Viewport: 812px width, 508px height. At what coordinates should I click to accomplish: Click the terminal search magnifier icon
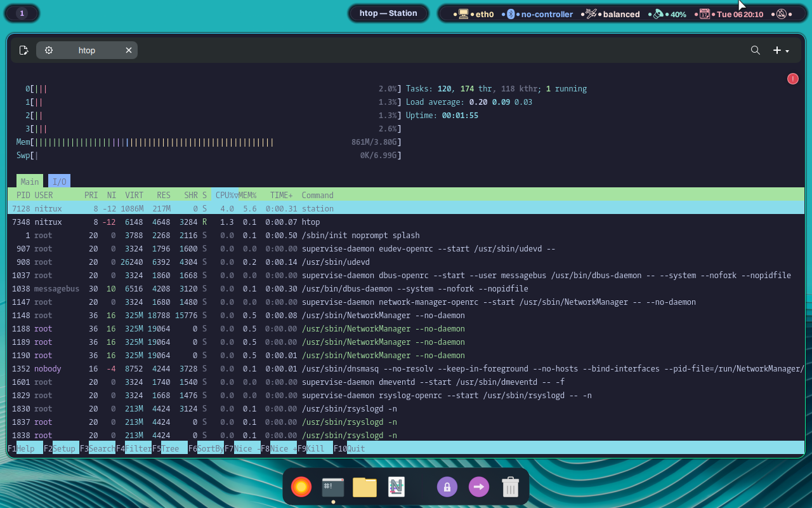click(755, 50)
